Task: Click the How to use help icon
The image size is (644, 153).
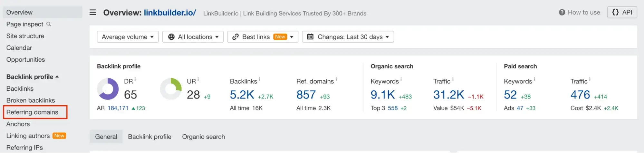Action: [x=562, y=13]
